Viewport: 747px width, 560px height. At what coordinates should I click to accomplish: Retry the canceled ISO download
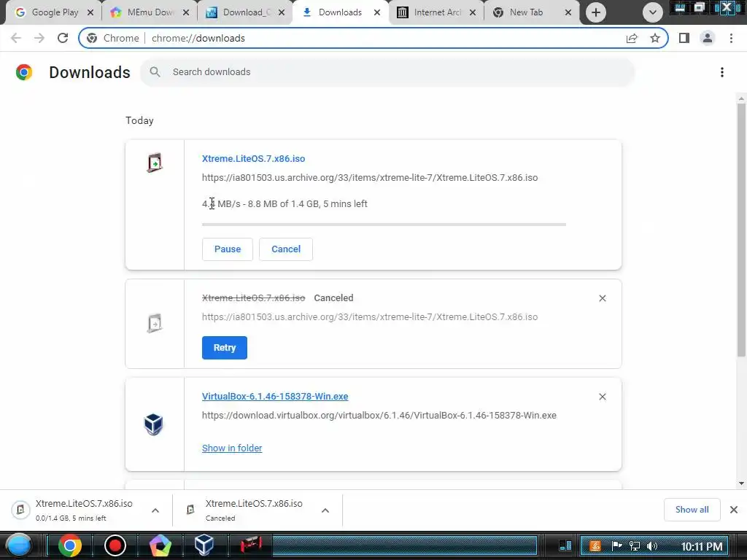coord(225,348)
